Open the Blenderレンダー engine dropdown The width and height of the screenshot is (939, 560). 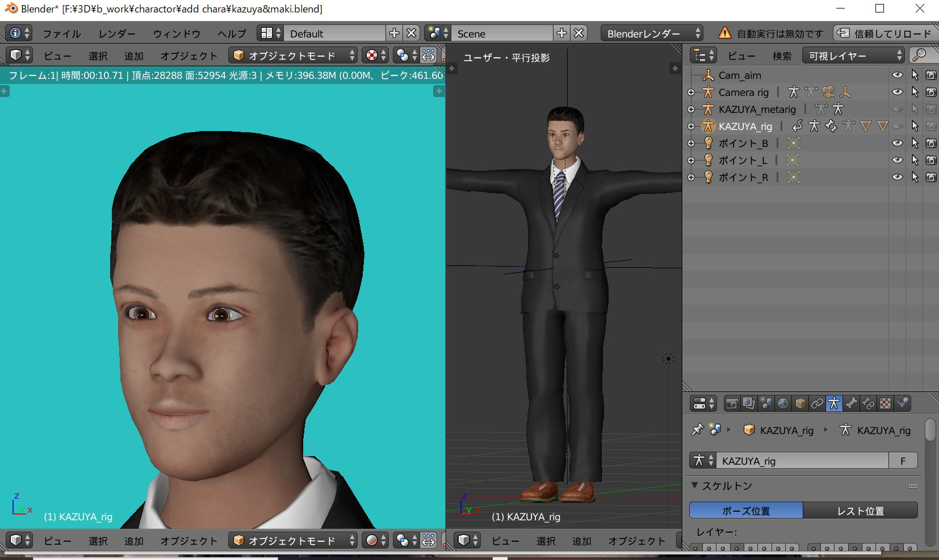(x=652, y=33)
